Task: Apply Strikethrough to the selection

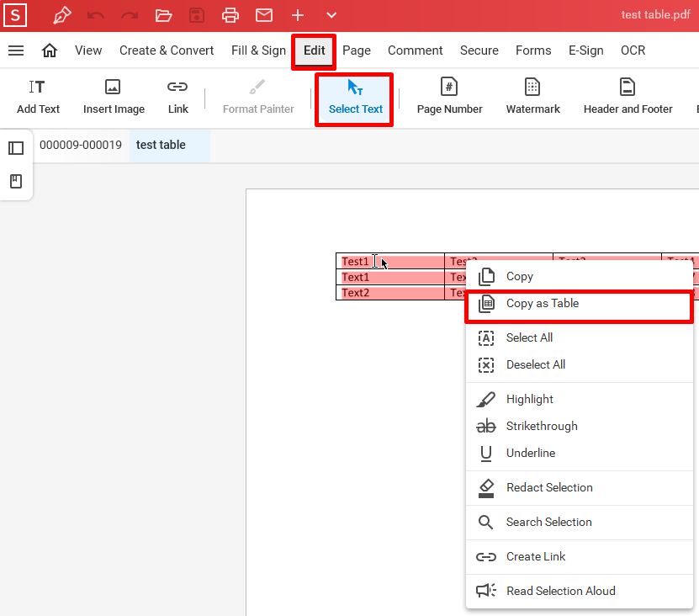Action: point(579,427)
